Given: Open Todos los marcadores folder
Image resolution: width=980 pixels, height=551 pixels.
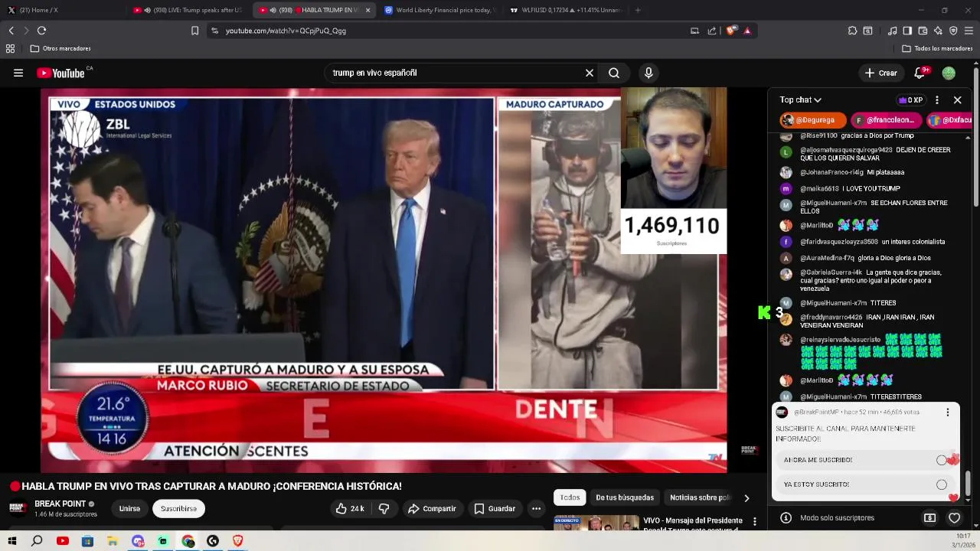Looking at the screenshot, I should click(x=937, y=48).
